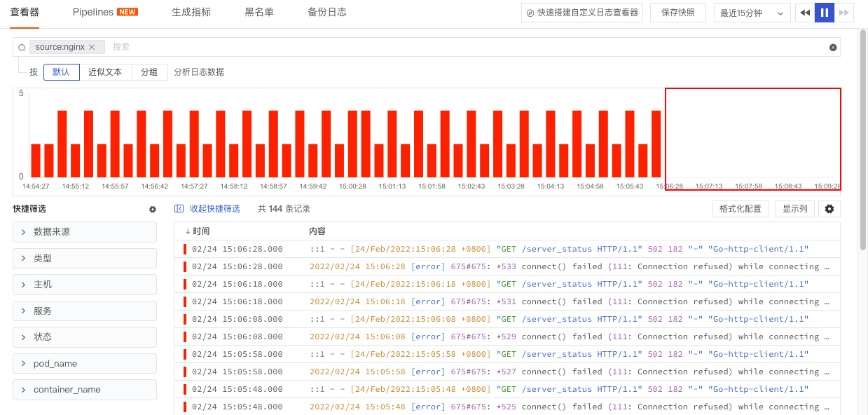Screen dimensions: 868x415
Task: Remove the source:nginx filter tag
Action: pyautogui.click(x=92, y=47)
